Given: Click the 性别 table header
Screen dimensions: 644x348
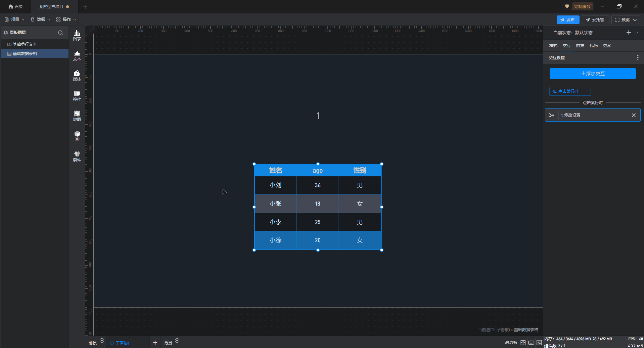Looking at the screenshot, I should [x=360, y=171].
